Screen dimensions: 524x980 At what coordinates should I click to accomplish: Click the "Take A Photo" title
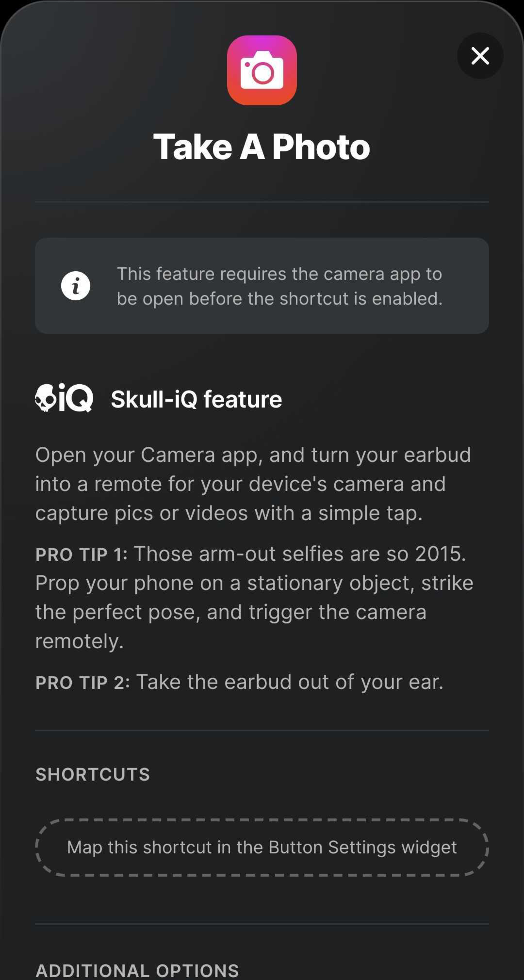[262, 147]
